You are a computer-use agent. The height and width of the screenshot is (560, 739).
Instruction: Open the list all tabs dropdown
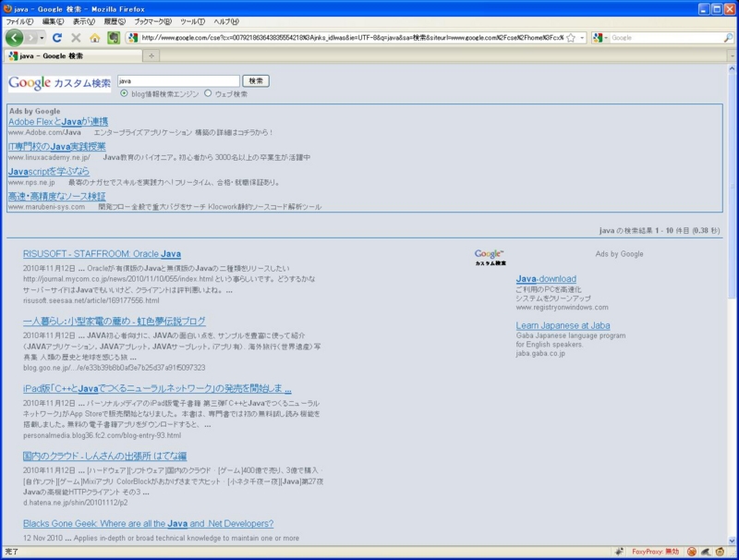(733, 55)
